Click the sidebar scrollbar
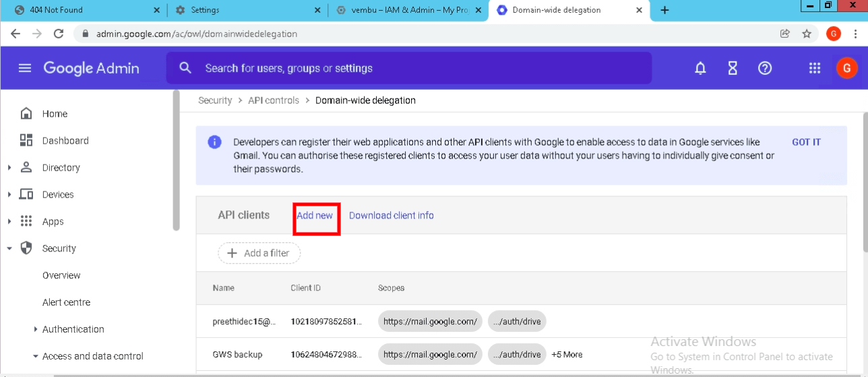Screen dimensions: 868x377 (x=177, y=162)
